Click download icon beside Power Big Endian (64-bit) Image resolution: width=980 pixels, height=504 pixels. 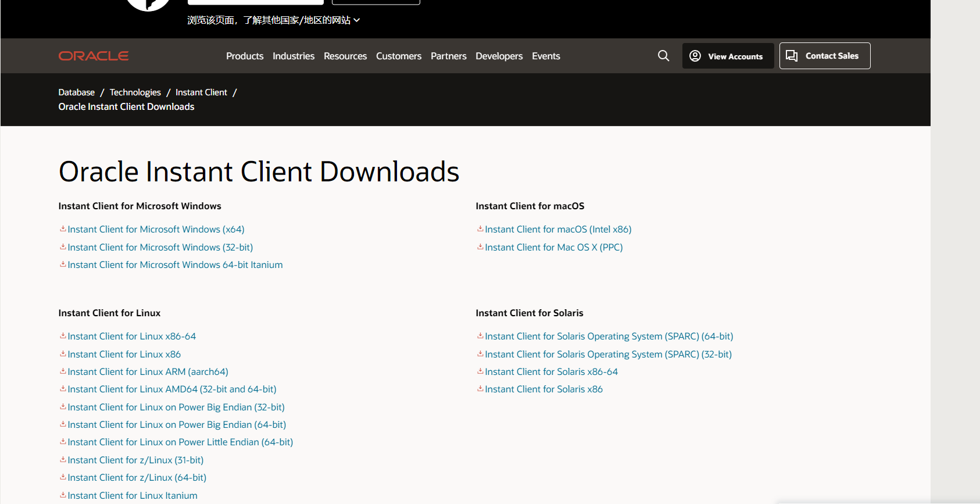63,424
